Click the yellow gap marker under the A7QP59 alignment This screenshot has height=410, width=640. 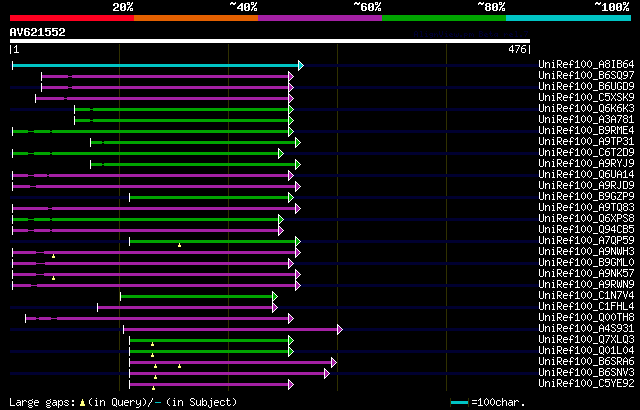[x=180, y=245]
